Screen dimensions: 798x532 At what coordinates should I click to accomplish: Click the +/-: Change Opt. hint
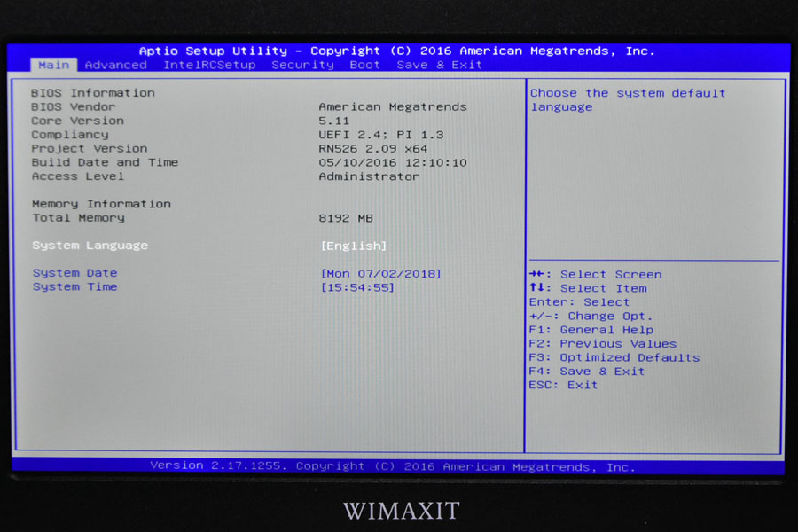pos(591,317)
